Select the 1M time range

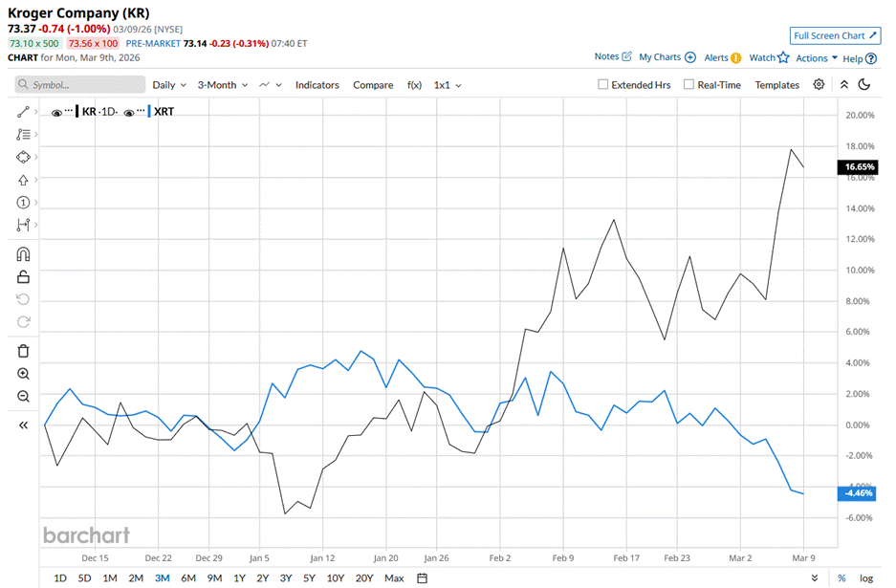click(110, 578)
